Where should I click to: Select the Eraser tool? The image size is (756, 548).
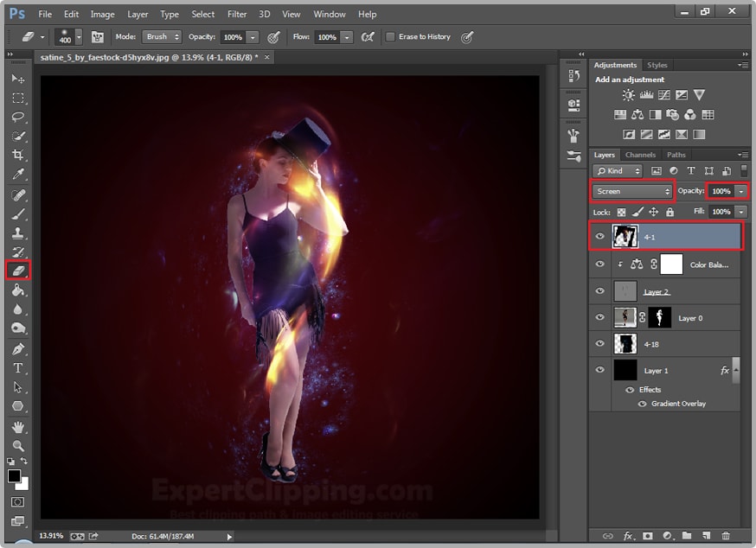coord(17,270)
